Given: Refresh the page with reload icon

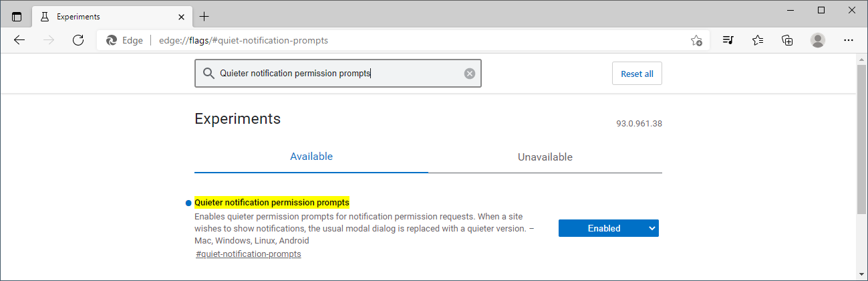Looking at the screenshot, I should pyautogui.click(x=78, y=40).
